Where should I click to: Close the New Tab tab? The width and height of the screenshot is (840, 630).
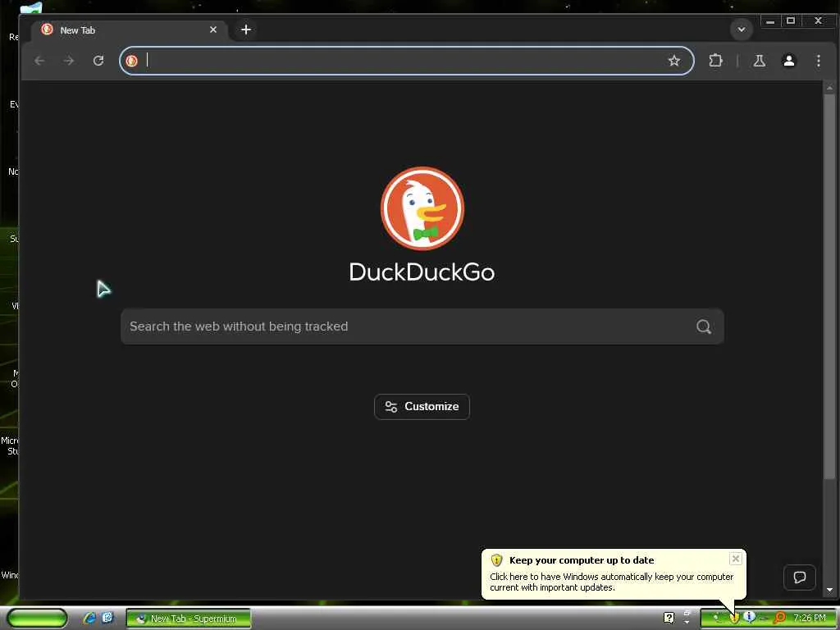click(213, 30)
